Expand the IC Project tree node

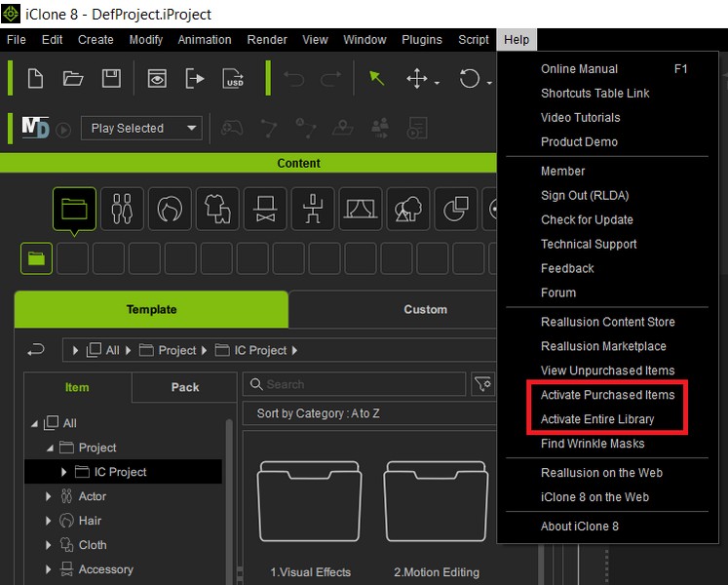click(x=64, y=472)
